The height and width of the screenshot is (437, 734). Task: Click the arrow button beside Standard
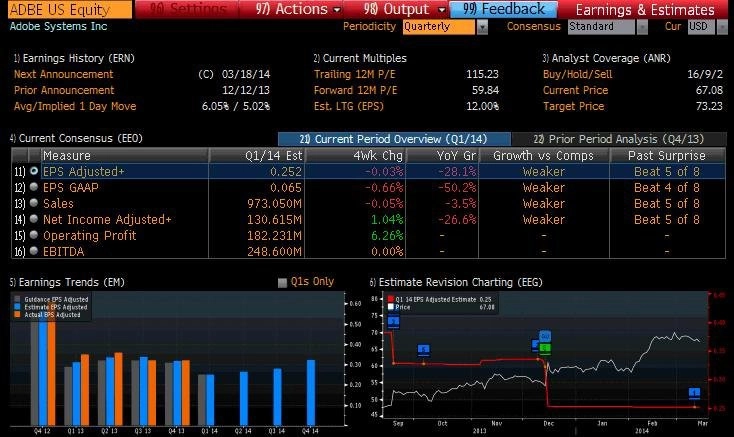643,27
